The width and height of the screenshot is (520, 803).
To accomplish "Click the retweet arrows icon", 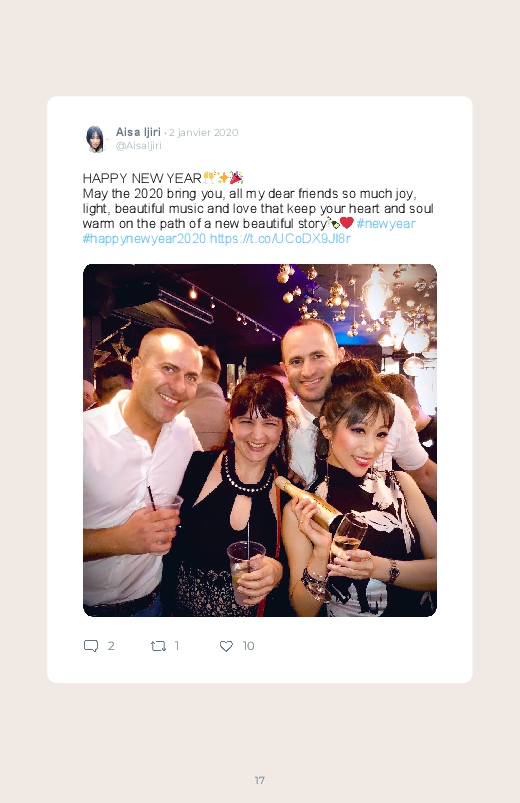I will point(158,646).
